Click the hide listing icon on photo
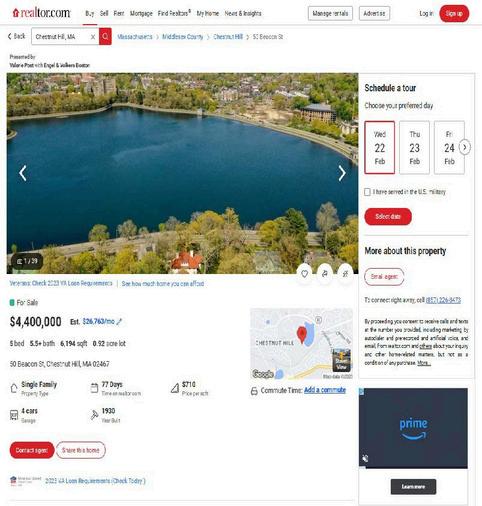Viewport: 482px width, 506px height. click(x=345, y=274)
